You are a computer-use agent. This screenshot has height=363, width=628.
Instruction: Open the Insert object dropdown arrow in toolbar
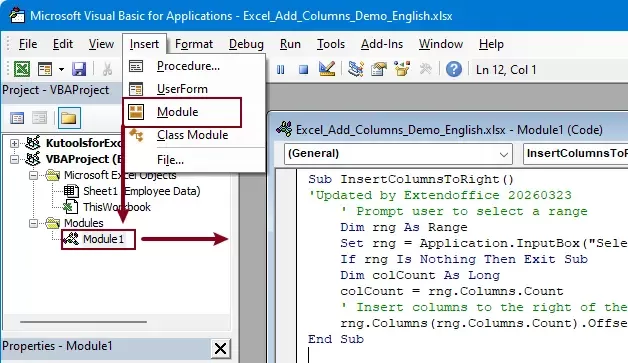pos(61,69)
